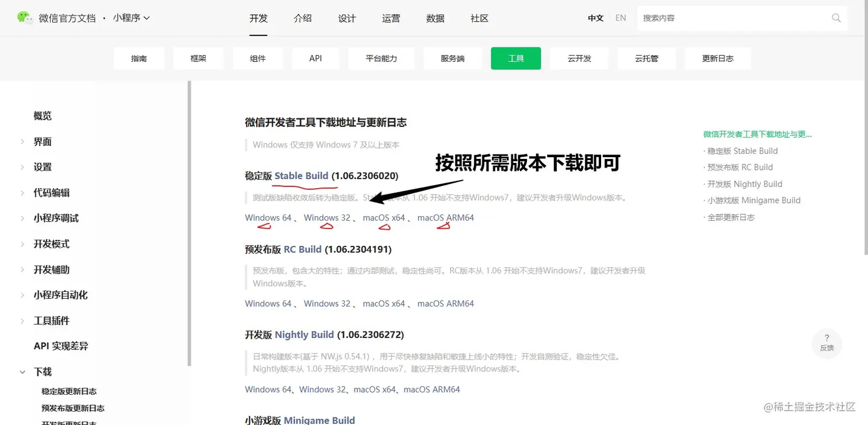Click the RC Build heading link
The image size is (868, 425).
pos(303,249)
